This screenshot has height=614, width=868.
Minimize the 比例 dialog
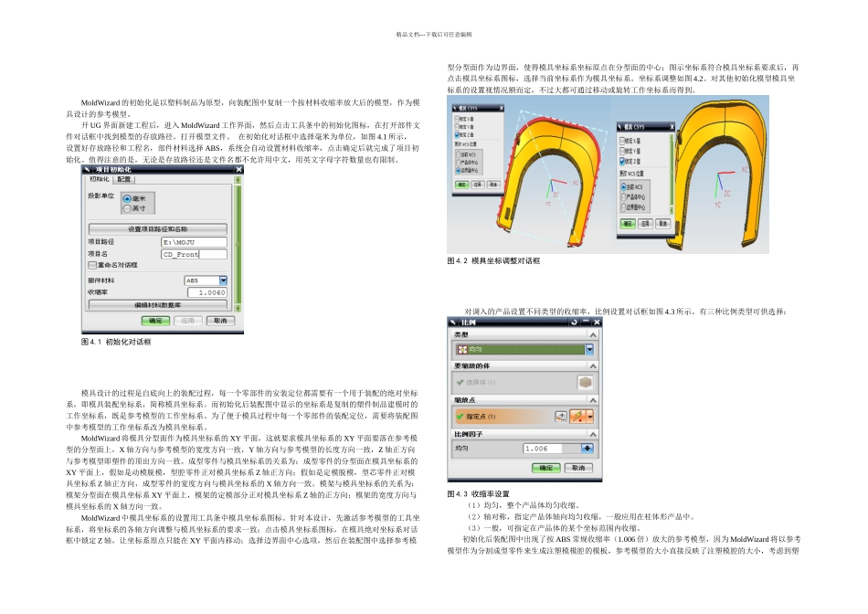[586, 323]
